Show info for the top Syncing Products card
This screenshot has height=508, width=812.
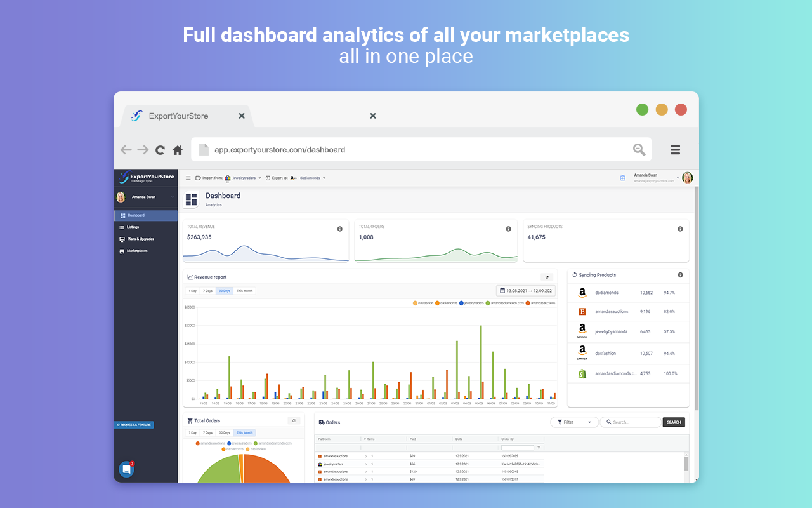[x=680, y=229]
